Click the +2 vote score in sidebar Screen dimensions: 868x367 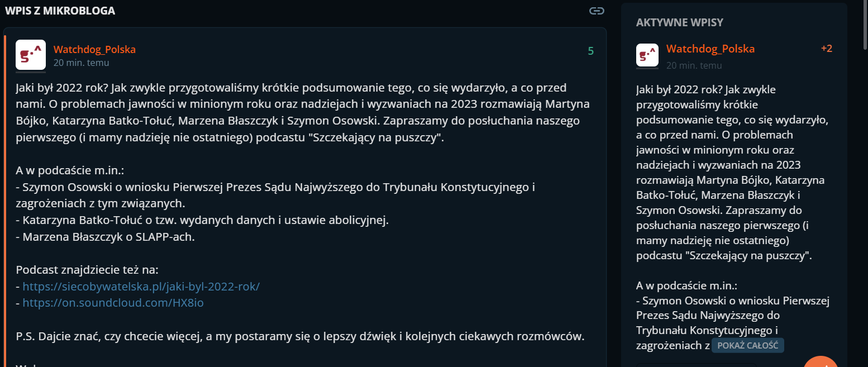pos(827,49)
